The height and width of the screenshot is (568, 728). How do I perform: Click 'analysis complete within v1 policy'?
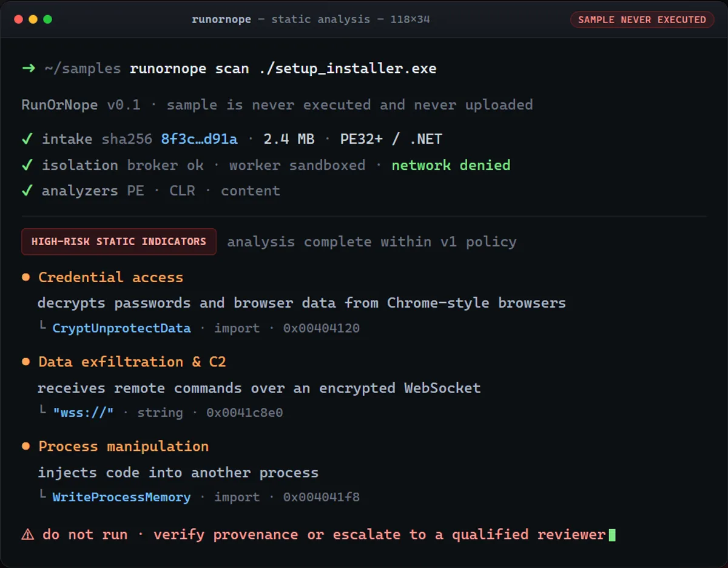tap(372, 242)
